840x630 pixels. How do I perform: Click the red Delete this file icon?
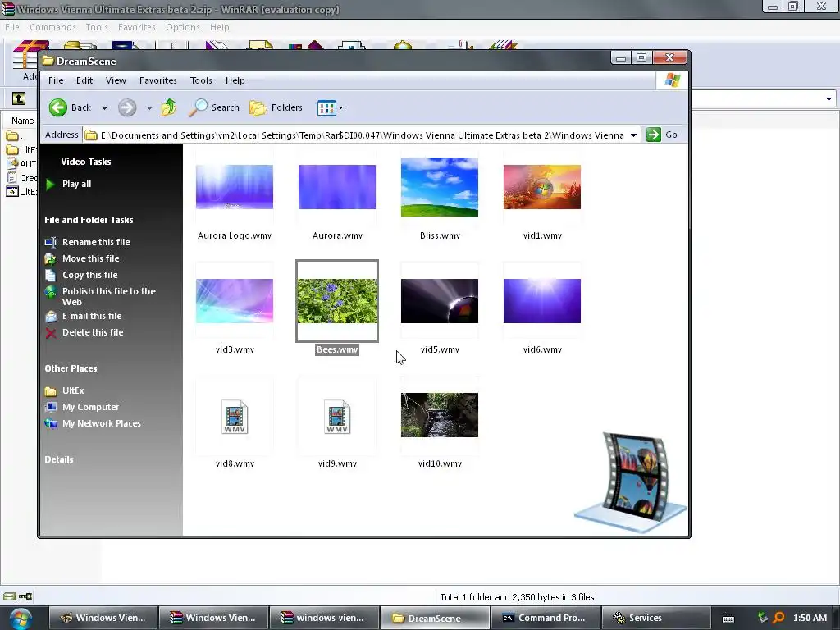tap(50, 333)
